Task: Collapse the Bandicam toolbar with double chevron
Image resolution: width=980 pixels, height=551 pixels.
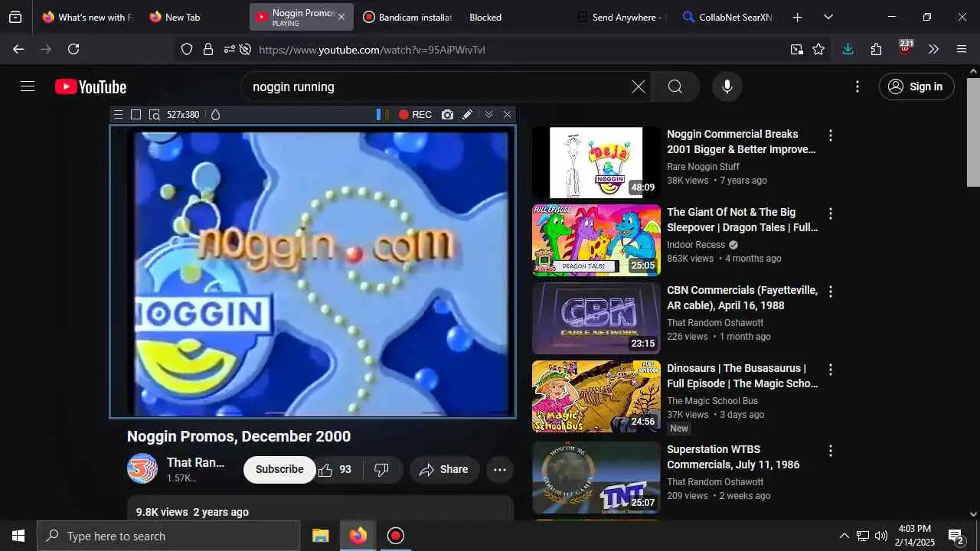Action: (488, 115)
